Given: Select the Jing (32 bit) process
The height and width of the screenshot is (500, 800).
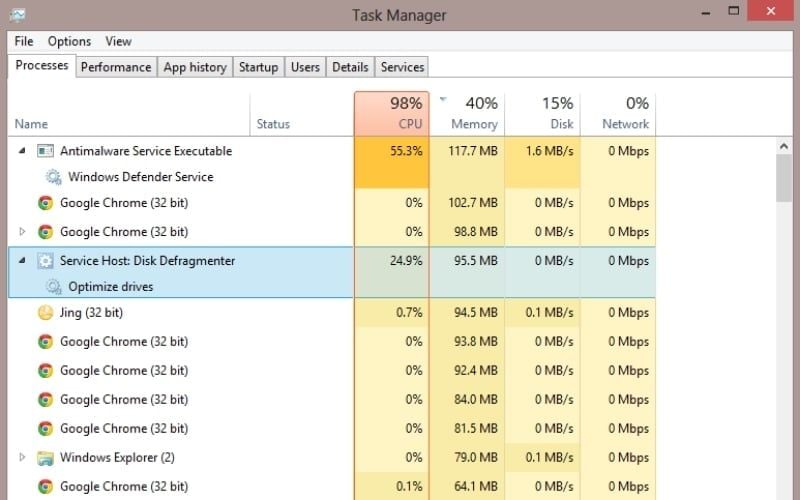Looking at the screenshot, I should click(332, 312).
